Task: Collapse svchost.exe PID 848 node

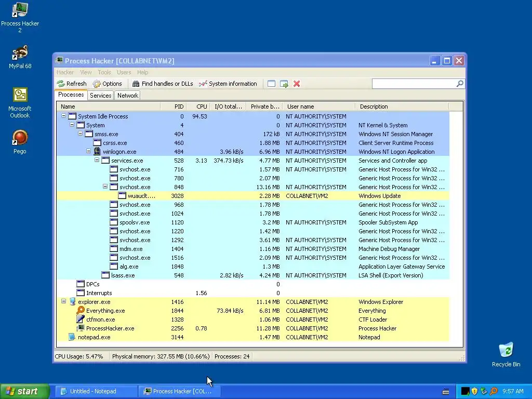Action: 105,187
